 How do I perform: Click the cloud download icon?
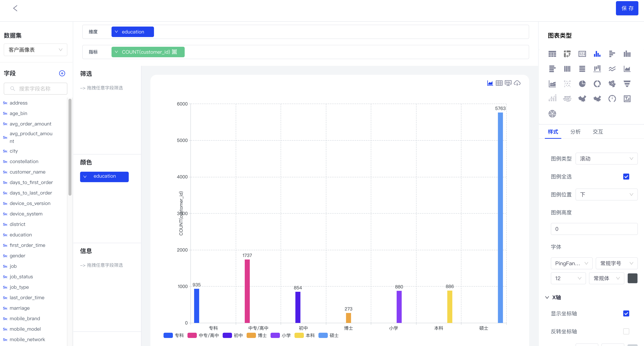(517, 83)
